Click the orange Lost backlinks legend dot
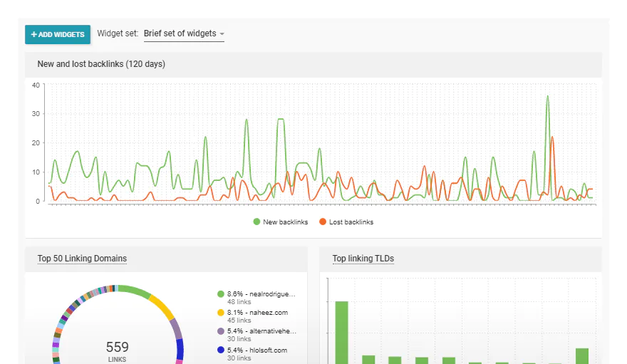The height and width of the screenshot is (364, 627). pyautogui.click(x=323, y=222)
